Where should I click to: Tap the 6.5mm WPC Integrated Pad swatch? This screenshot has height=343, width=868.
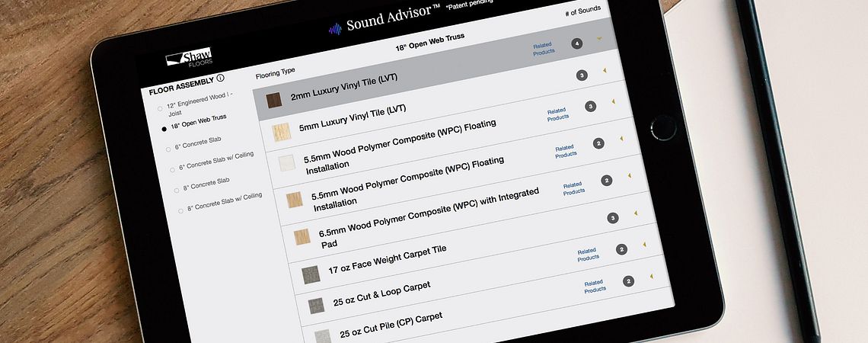click(x=302, y=236)
